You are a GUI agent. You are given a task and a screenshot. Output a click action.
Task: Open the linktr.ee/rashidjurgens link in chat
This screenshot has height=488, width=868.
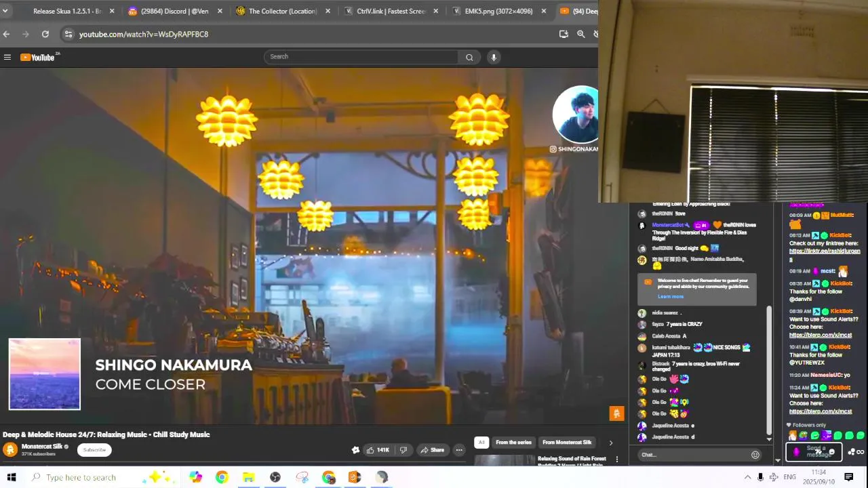825,255
